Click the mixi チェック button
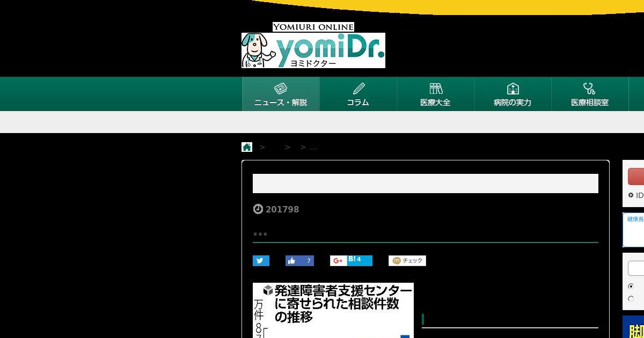 (x=407, y=261)
